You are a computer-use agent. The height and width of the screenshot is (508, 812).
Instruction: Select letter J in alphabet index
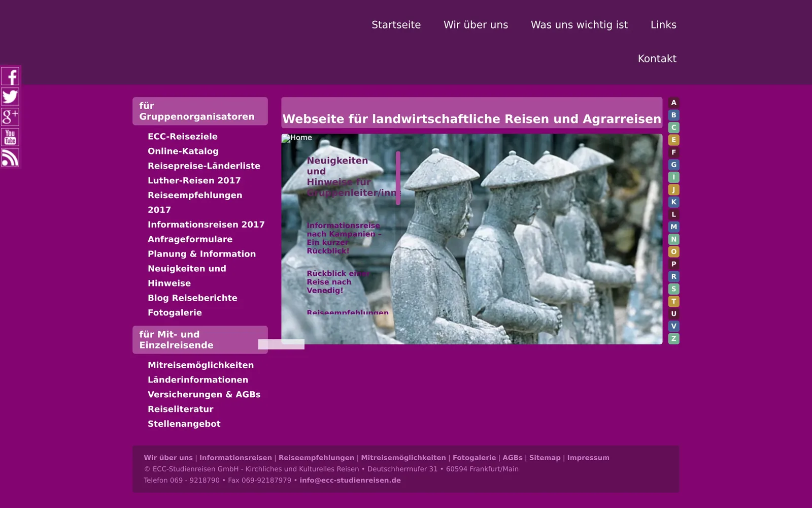pos(674,189)
